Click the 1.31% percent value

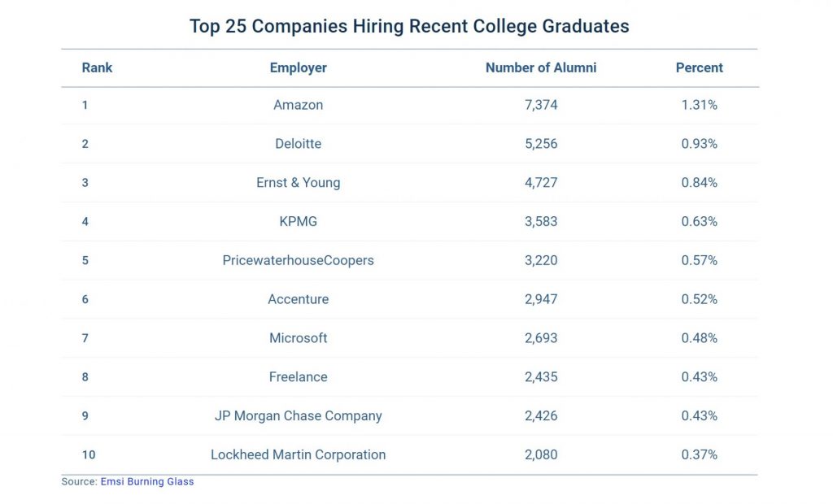tap(700, 105)
